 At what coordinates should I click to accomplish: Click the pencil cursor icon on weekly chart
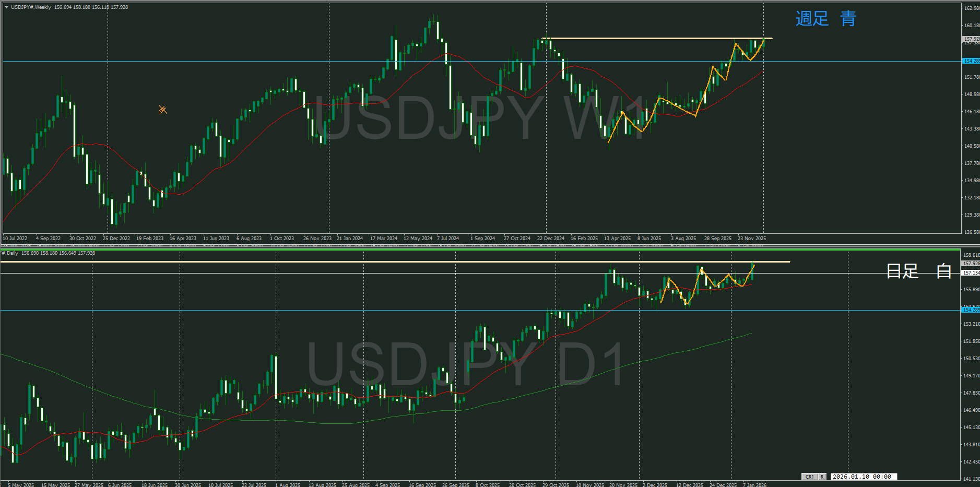click(162, 110)
